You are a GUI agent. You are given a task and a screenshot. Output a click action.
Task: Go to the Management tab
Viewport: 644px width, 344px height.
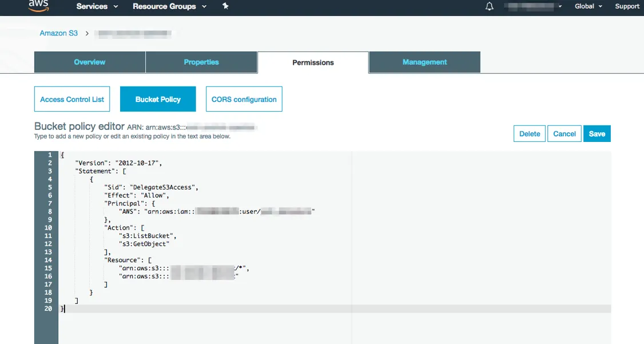tap(424, 62)
